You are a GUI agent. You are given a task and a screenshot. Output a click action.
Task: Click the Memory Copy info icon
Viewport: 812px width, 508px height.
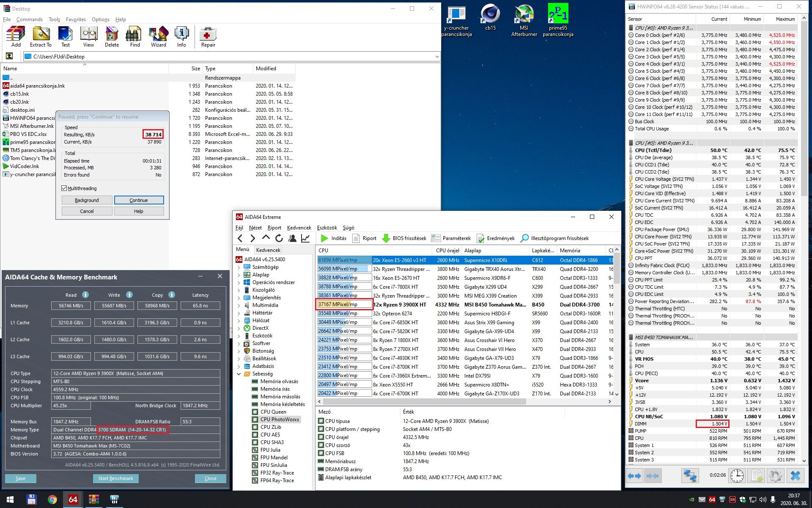point(172,295)
